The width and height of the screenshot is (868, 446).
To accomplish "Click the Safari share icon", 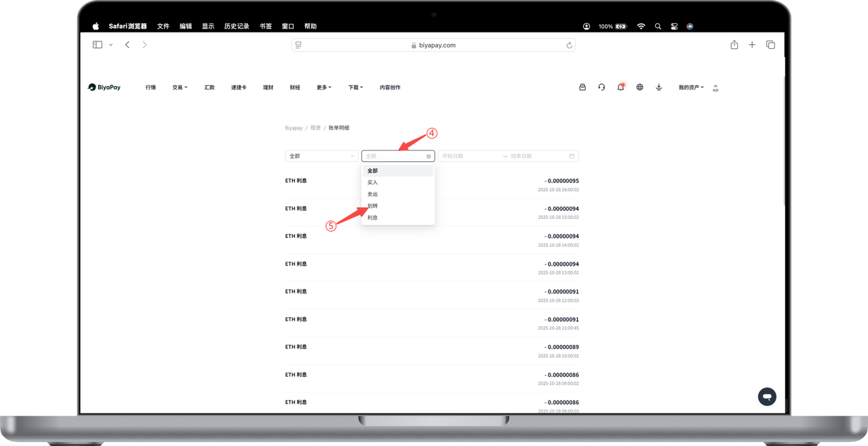I will coord(734,45).
